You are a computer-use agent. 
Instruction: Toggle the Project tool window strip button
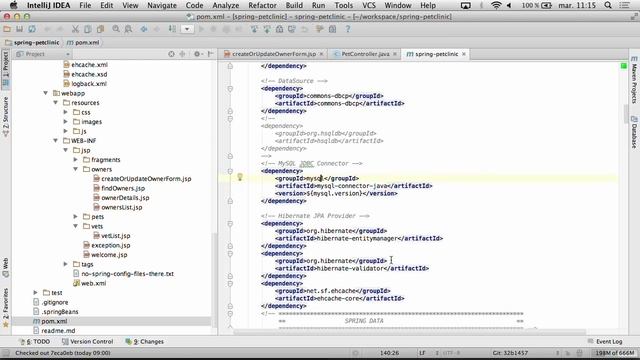point(6,69)
